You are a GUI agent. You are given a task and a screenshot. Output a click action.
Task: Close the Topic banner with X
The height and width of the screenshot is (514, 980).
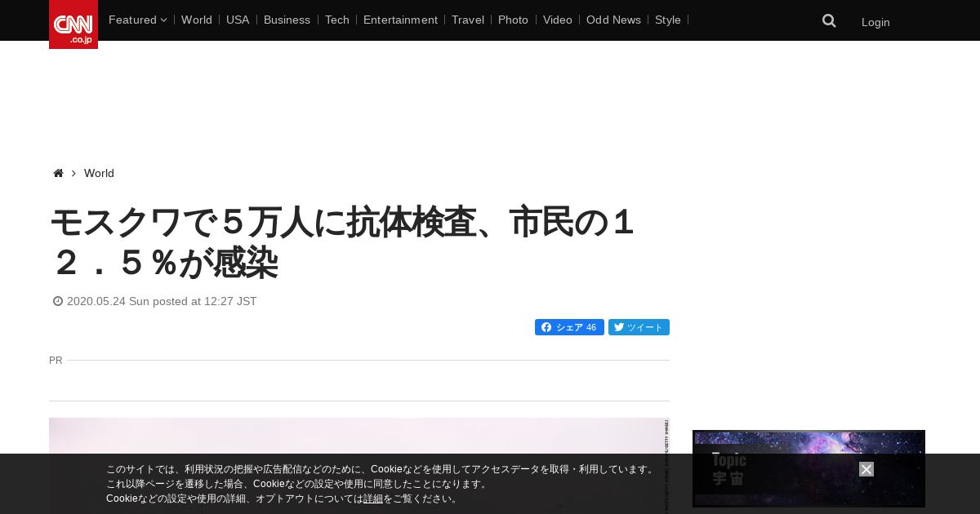coord(866,469)
